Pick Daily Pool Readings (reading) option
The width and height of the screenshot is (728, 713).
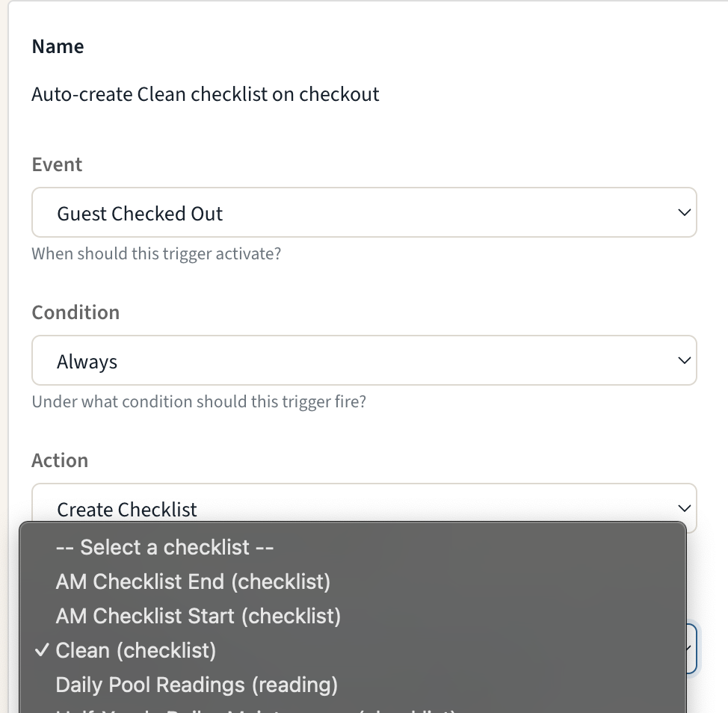tap(353, 685)
